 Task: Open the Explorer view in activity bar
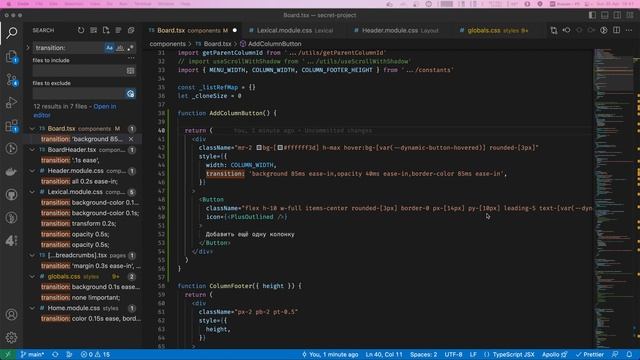pos(11,56)
